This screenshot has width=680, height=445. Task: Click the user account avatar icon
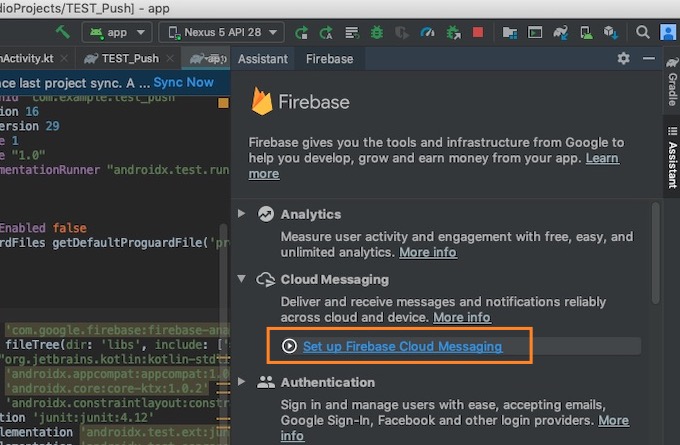(668, 32)
